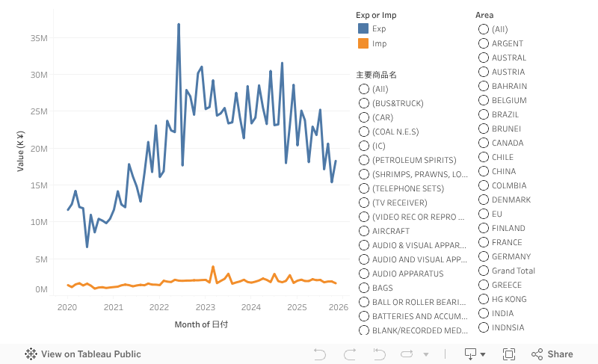598x364 pixels.
Task: Click the Replay animation icon
Action: coord(407,354)
